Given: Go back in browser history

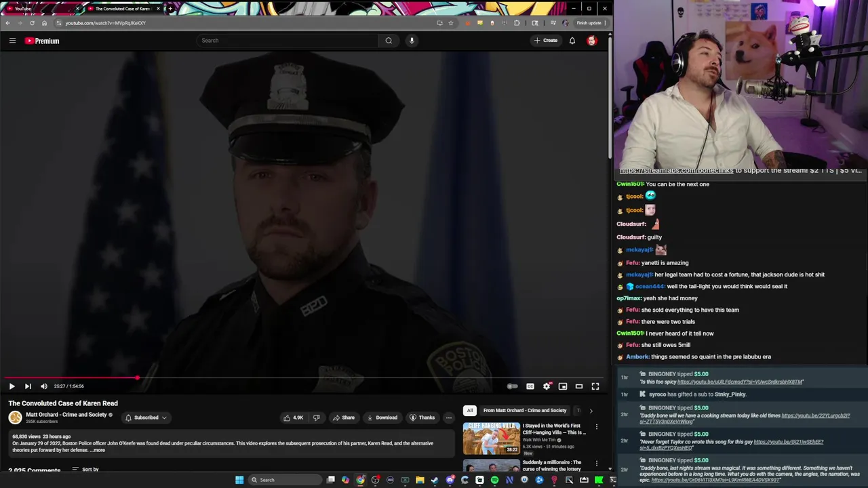Looking at the screenshot, I should [7, 23].
